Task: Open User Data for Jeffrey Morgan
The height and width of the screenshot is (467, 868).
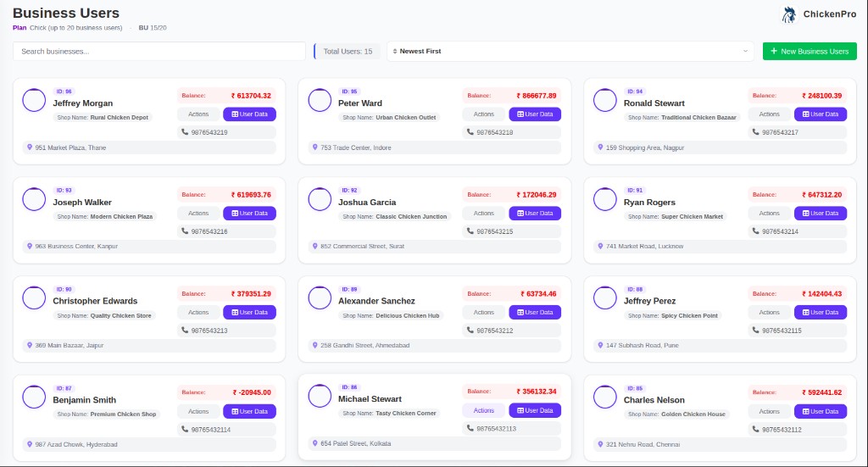Action: tap(250, 114)
